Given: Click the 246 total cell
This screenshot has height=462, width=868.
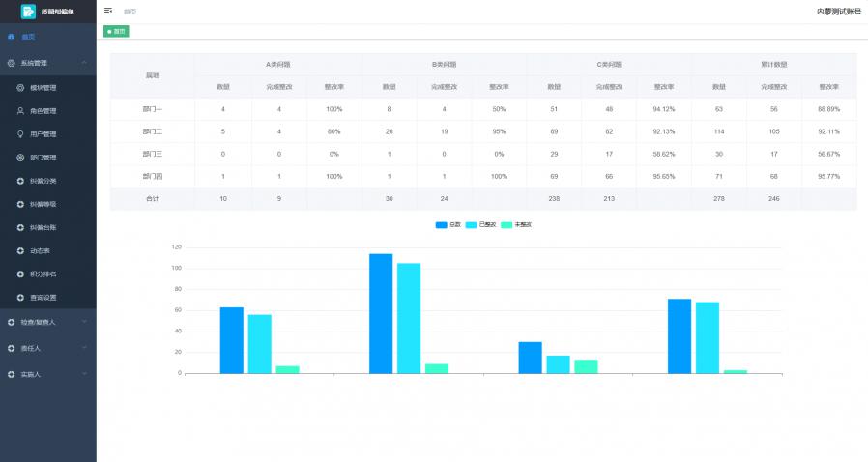Looking at the screenshot, I should pos(774,199).
